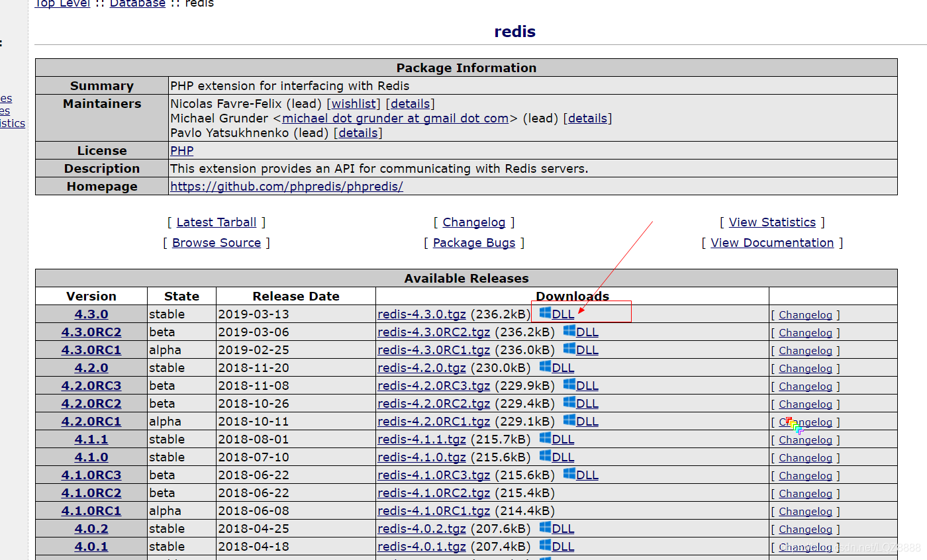The height and width of the screenshot is (560, 927).
Task: Click the Windows icon for 4.2.0RC3 DLL
Action: coord(569,384)
